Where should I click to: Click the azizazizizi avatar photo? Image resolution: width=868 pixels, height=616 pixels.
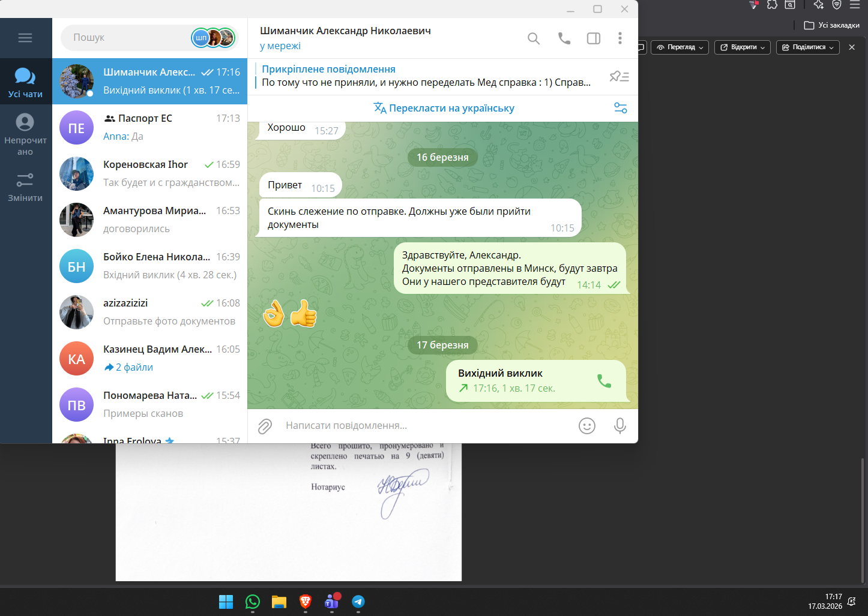77,312
